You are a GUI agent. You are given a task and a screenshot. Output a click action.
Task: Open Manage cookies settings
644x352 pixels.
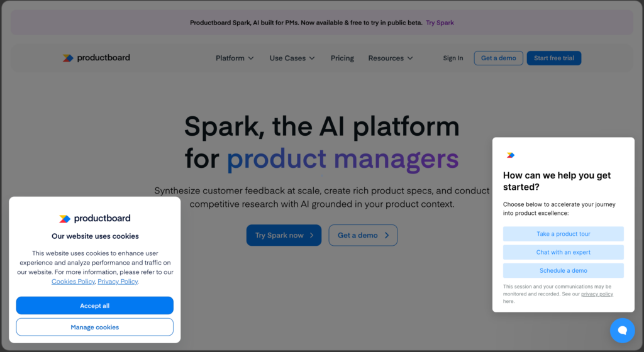(x=94, y=327)
